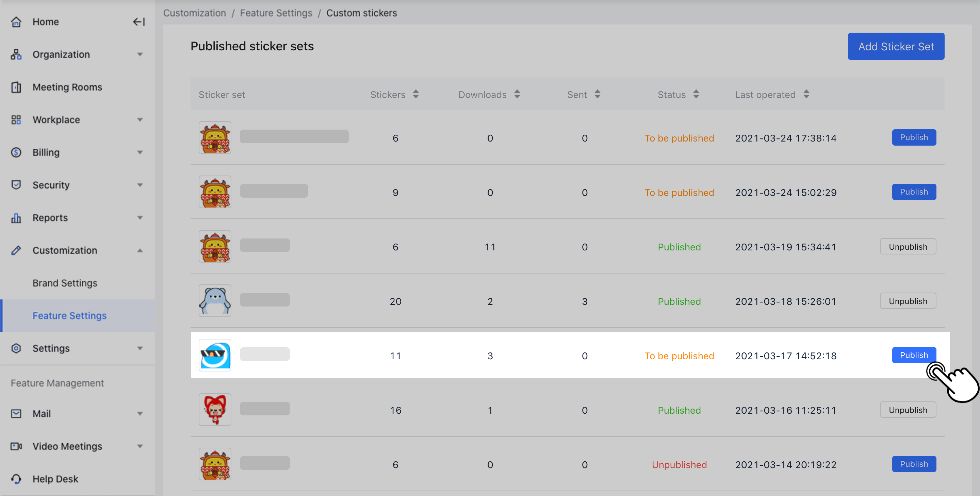Open Help Desk from sidebar
The height and width of the screenshot is (496, 980).
pyautogui.click(x=55, y=479)
